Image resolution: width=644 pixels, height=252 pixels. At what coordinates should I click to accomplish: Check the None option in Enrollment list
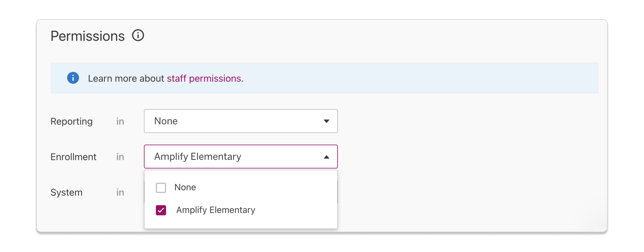tap(161, 187)
